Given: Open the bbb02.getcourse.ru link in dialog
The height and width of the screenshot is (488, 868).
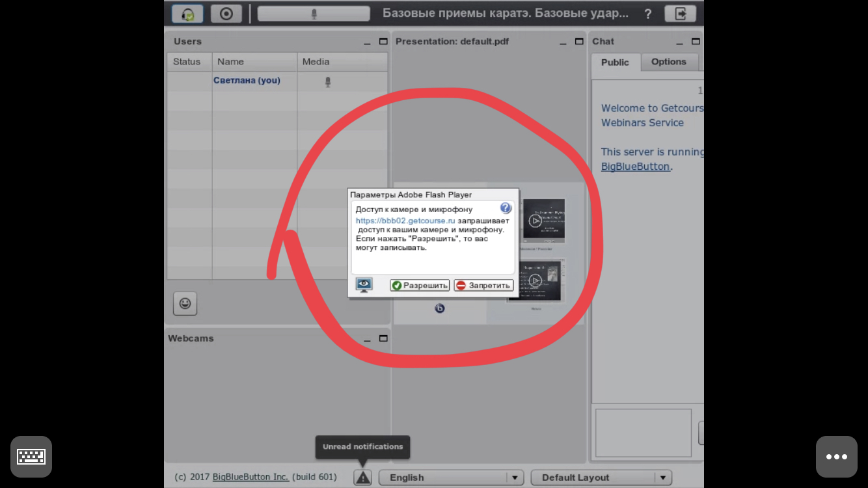Looking at the screenshot, I should [x=405, y=221].
